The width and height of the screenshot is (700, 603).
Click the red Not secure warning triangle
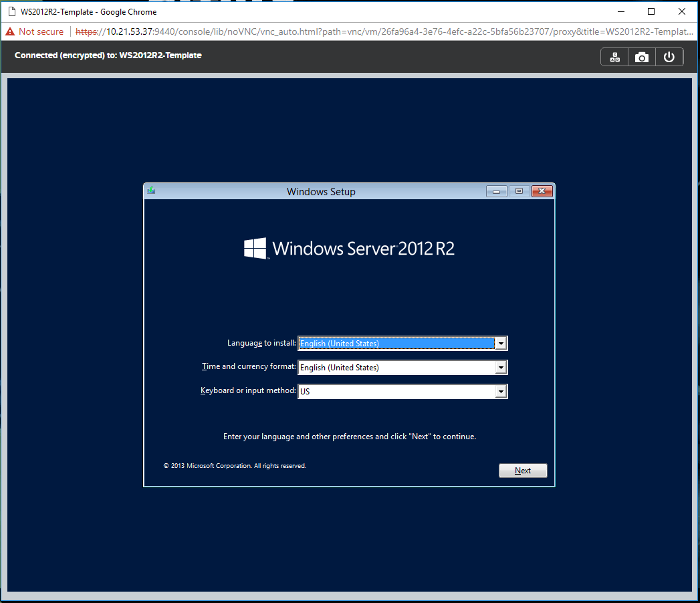pos(9,31)
